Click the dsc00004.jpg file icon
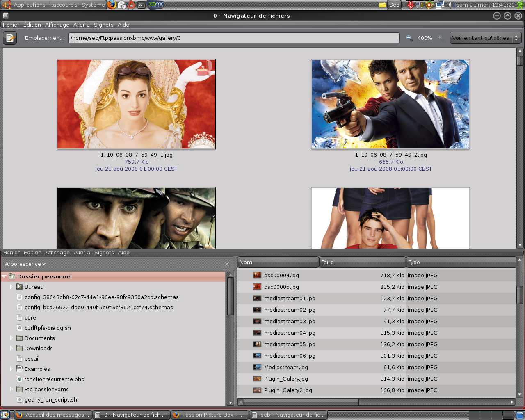Screen dimensions: 525x420 pos(257,275)
